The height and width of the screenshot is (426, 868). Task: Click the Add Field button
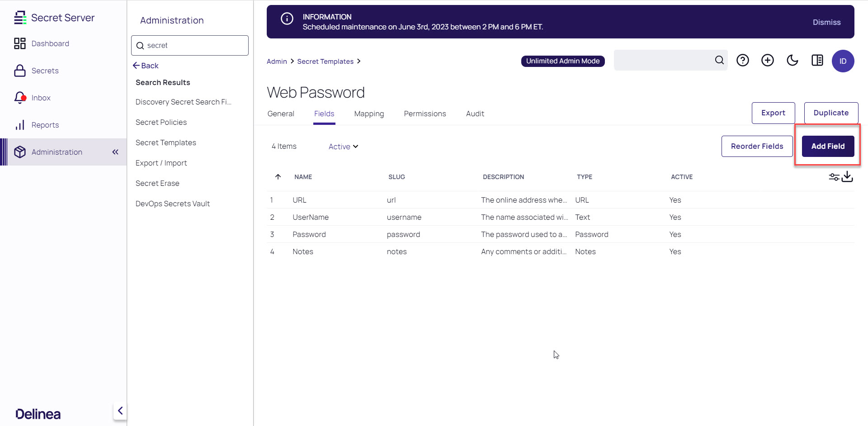[828, 146]
